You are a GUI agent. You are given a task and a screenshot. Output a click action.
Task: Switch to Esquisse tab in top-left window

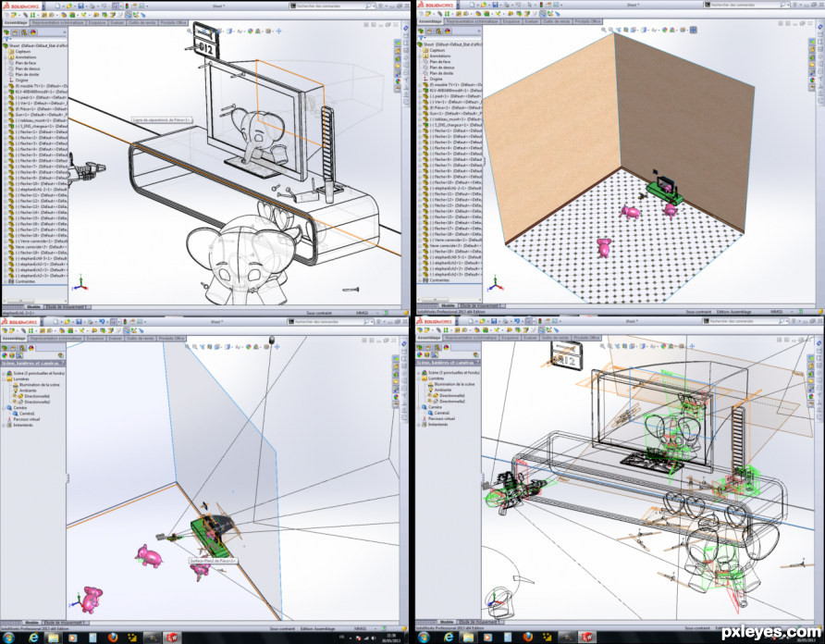(x=97, y=22)
